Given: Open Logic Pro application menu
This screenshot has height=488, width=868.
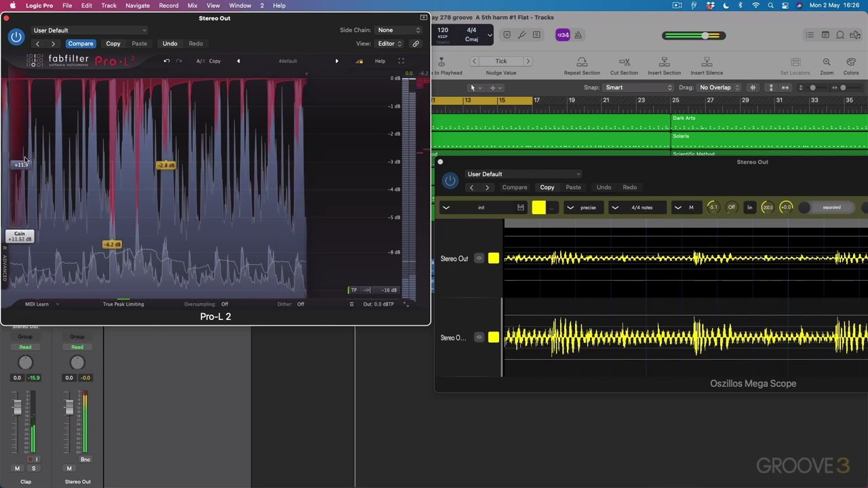Looking at the screenshot, I should click(x=39, y=5).
